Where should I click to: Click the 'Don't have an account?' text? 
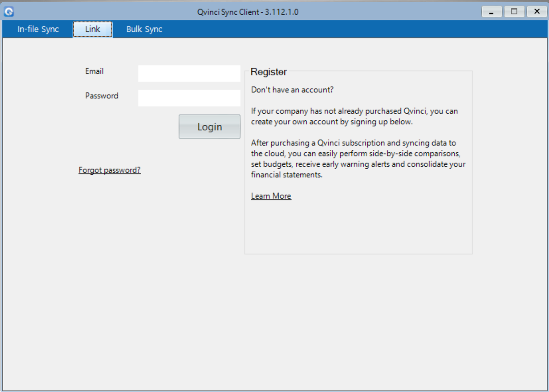(292, 90)
